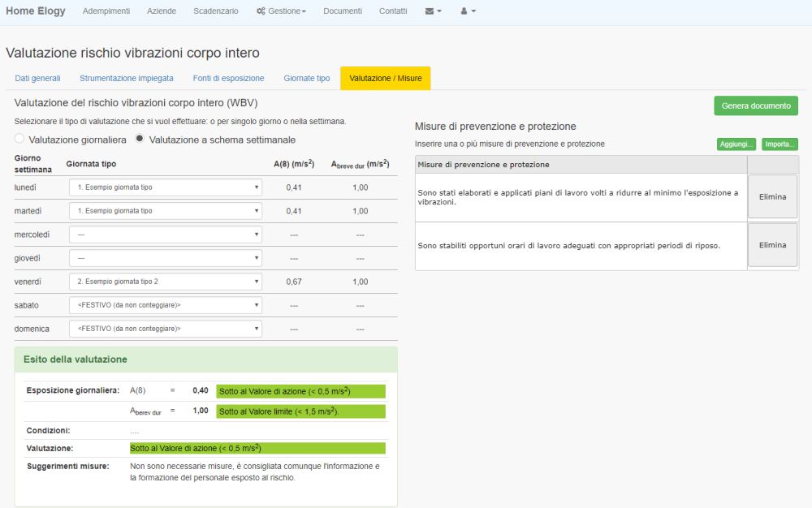This screenshot has height=508, width=812.
Task: Open the envelope messages menu icon
Action: [x=433, y=11]
